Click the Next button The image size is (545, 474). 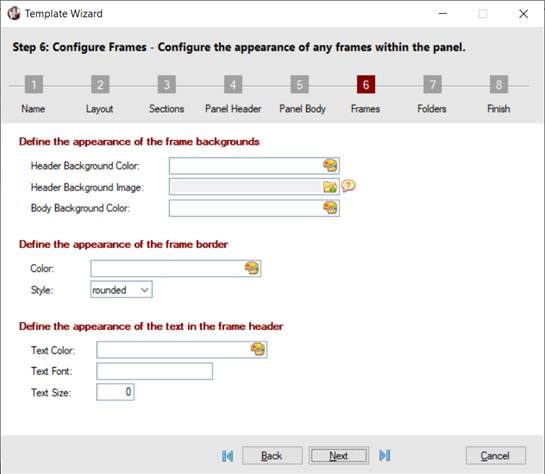(x=339, y=456)
